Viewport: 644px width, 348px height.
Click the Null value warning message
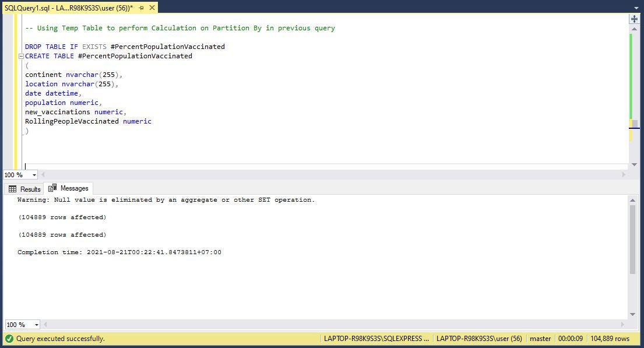166,200
